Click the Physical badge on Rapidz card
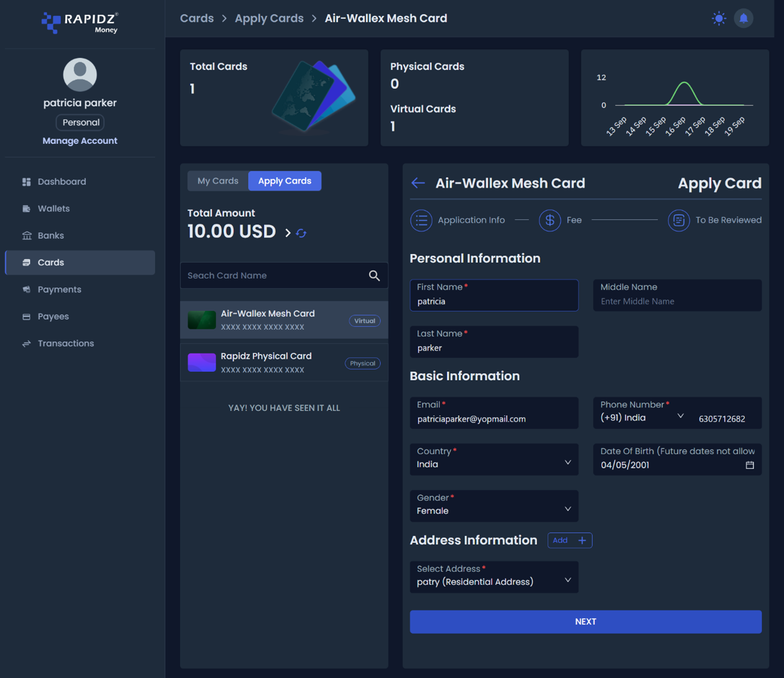784x678 pixels. coord(363,363)
